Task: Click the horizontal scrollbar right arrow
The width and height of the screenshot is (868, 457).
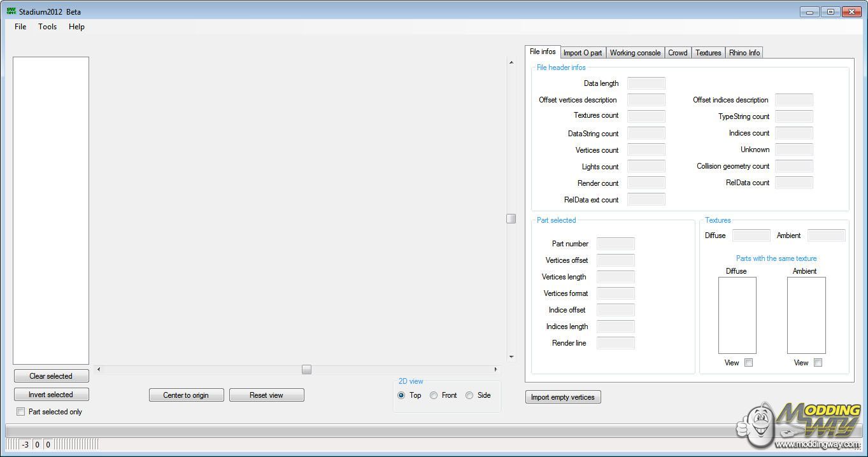Action: tap(495, 369)
